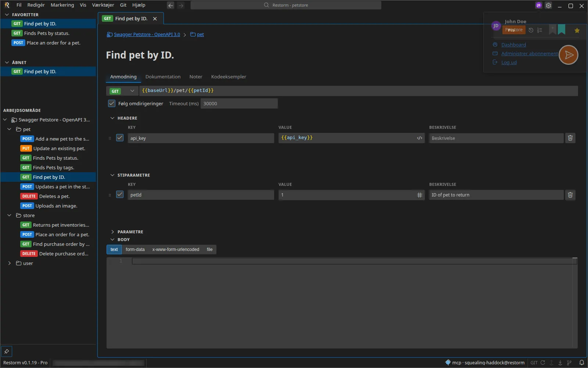Open the GET method dropdown
This screenshot has height=368, width=588.
click(122, 91)
